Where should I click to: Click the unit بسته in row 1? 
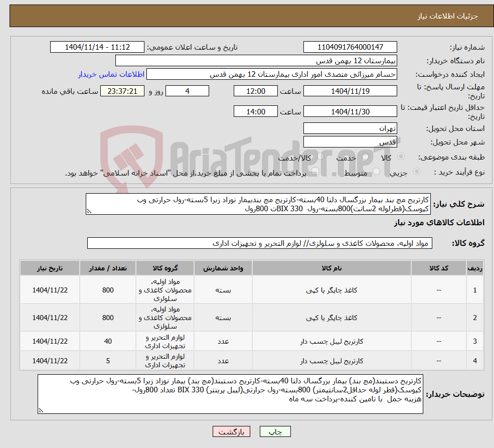click(x=223, y=290)
